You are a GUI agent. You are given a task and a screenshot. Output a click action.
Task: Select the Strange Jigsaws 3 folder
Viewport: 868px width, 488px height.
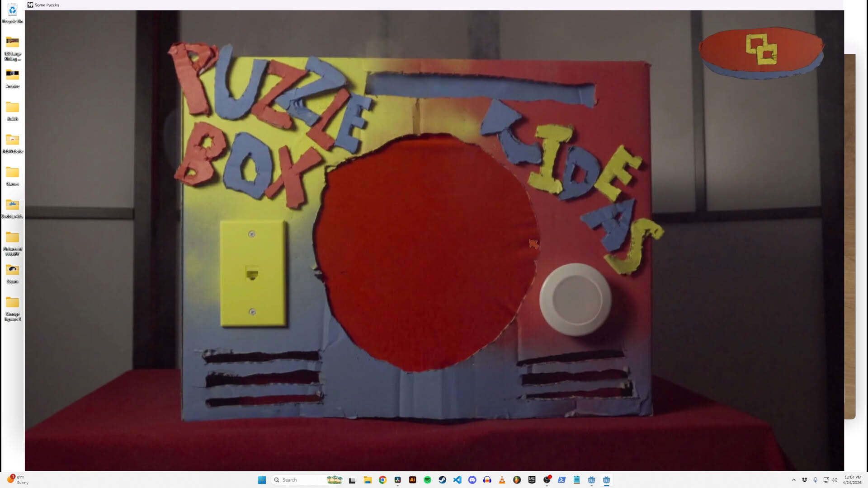[x=12, y=309]
